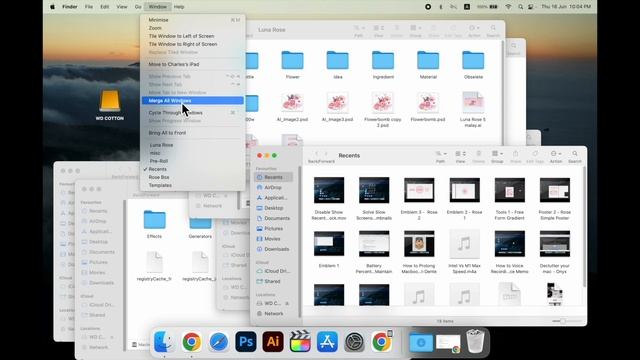Open Ingredient folder in Luna Rose window
The image size is (640, 360).
(383, 60)
